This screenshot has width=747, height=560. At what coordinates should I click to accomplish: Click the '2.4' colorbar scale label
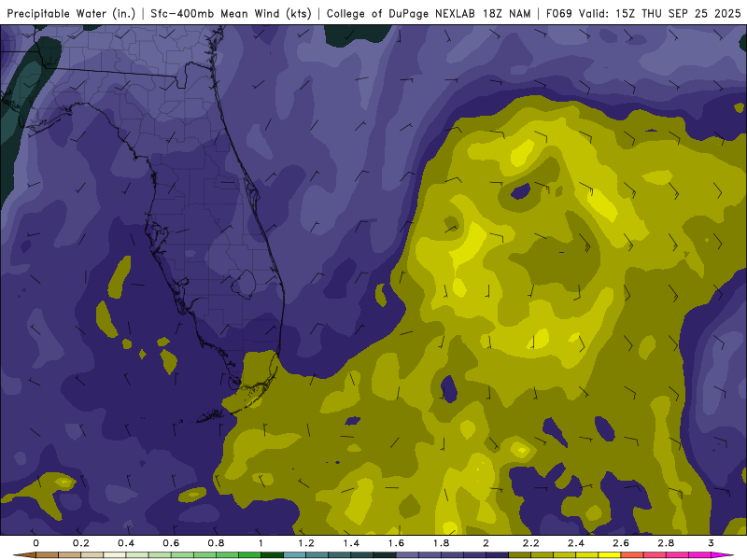(x=576, y=543)
